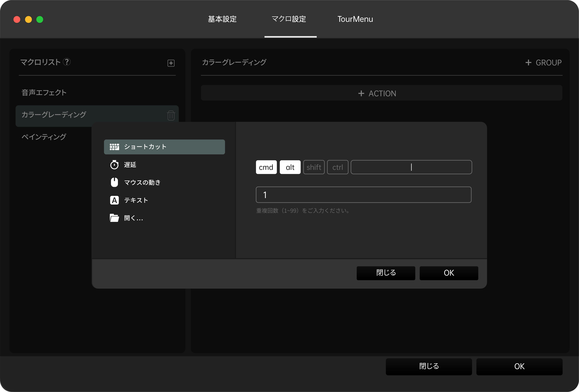This screenshot has height=392, width=579.
Task: Select 音声エフェクト in the macro list
Action: [x=44, y=93]
